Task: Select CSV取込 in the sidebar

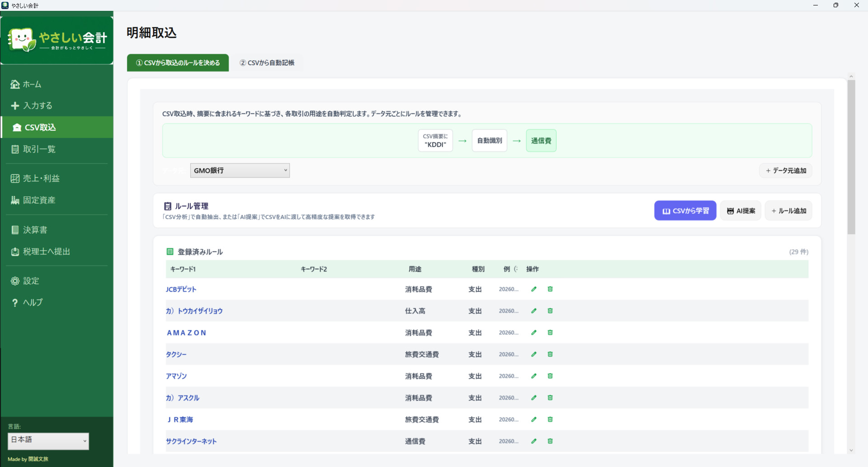Action: [x=57, y=127]
